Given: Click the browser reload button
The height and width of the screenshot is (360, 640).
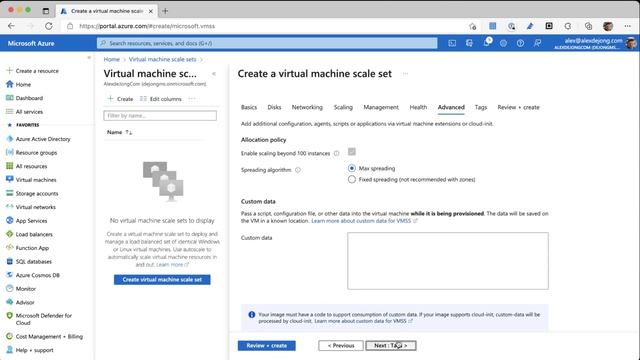Looking at the screenshot, I should point(49,26).
